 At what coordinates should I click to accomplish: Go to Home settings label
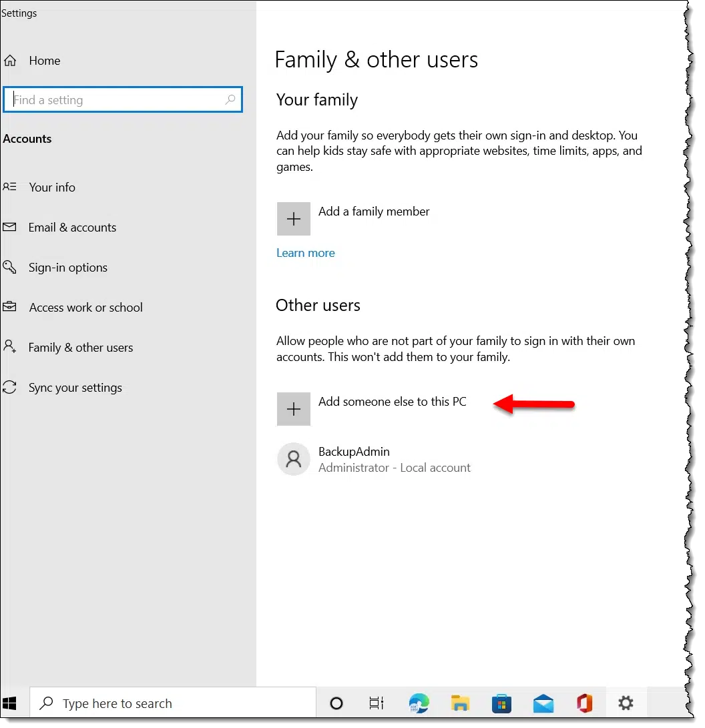pos(45,61)
